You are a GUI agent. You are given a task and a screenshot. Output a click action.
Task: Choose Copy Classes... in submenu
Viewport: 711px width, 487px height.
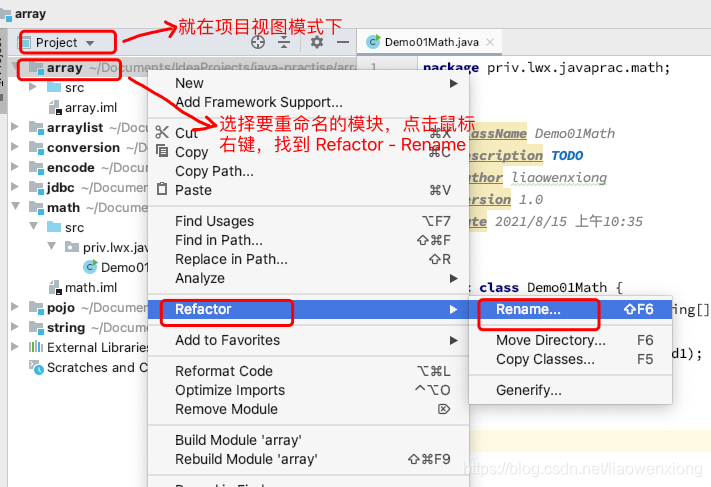tap(570, 359)
